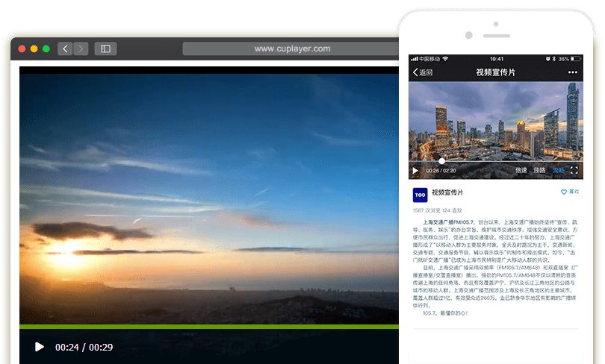Select the 流畅 quality option
605x364 pixels.
pyautogui.click(x=559, y=171)
